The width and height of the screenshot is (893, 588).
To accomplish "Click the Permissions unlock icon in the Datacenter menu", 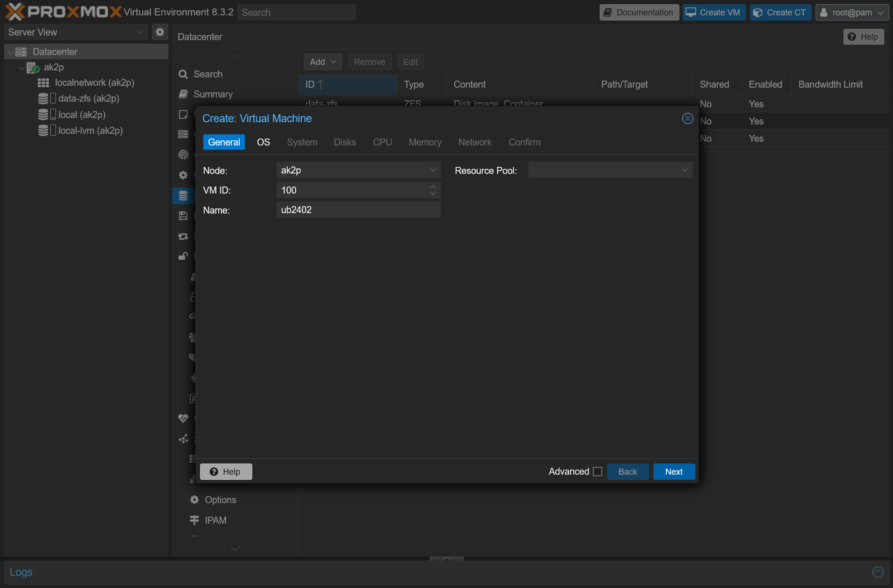I will 183,256.
